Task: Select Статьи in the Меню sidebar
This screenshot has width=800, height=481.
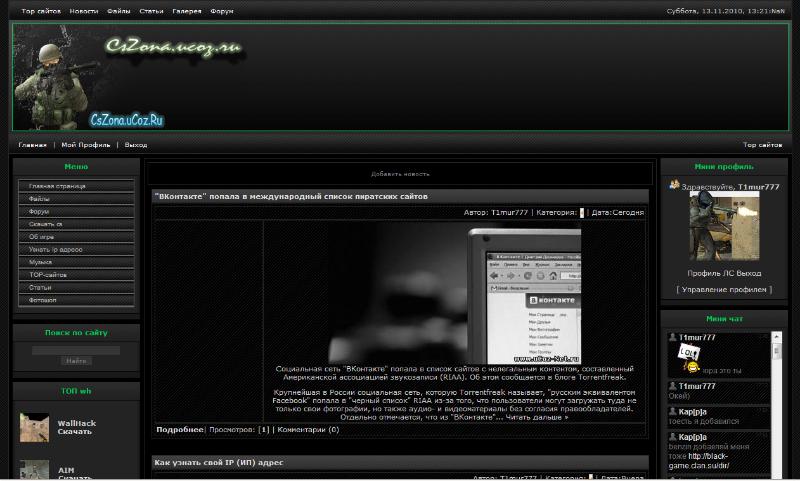Action: [77, 287]
